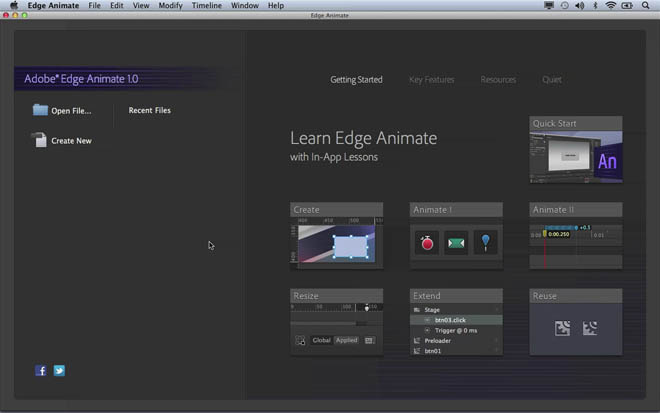Click the btn01 row in Extend card

(x=456, y=351)
